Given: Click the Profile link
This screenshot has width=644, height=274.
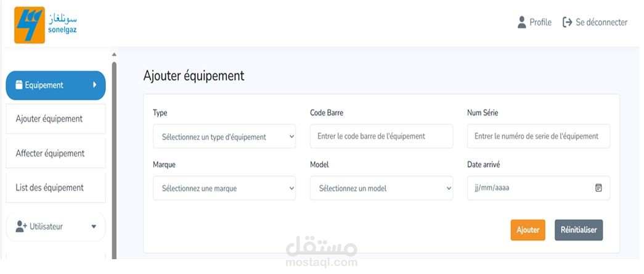Looking at the screenshot, I should (540, 22).
